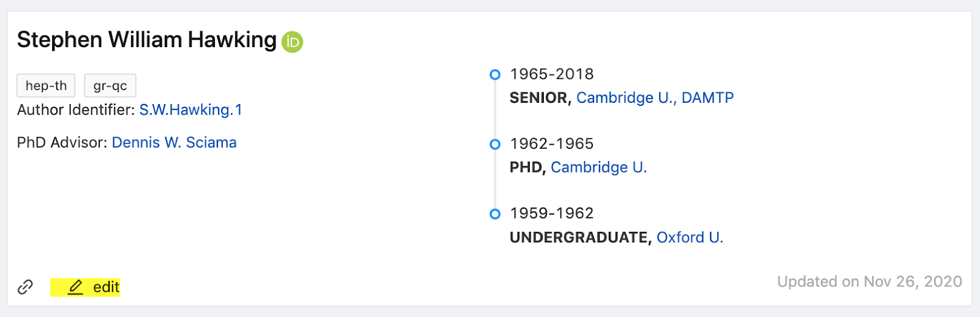The image size is (980, 317).
Task: Click the Stephen William Hawking name heading
Action: pos(147,40)
